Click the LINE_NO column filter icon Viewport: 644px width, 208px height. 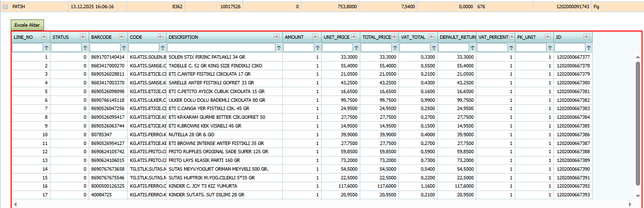click(x=46, y=48)
